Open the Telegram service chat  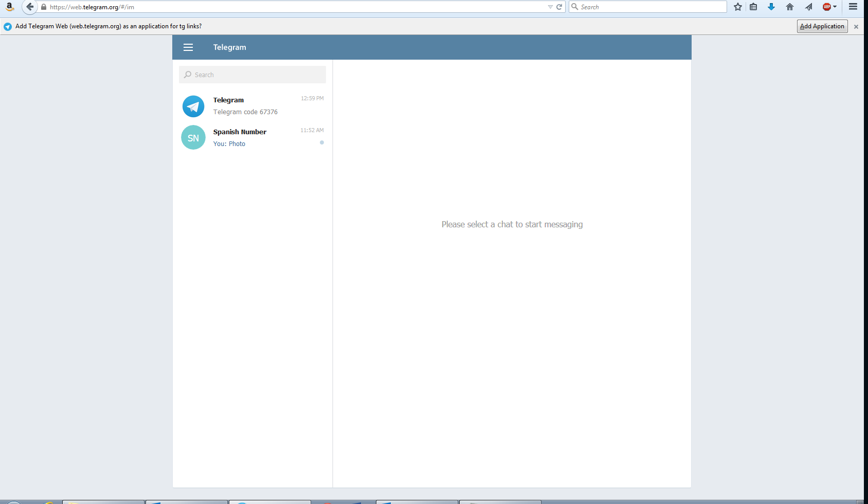point(252,106)
